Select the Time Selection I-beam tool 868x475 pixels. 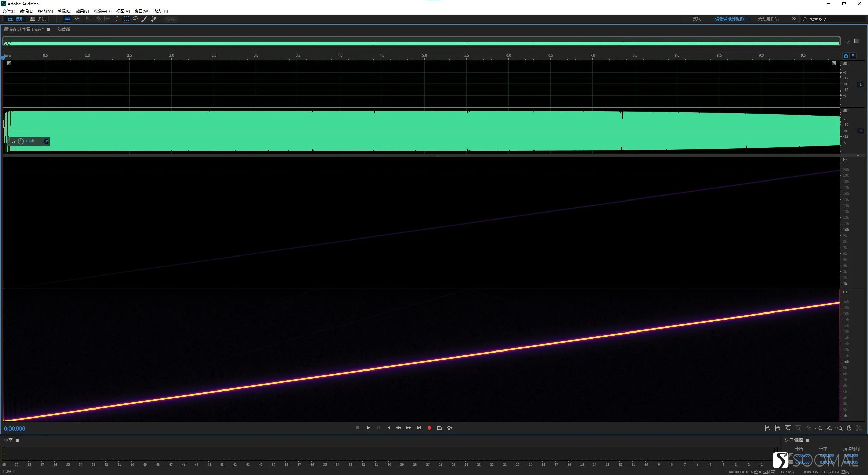pos(117,19)
